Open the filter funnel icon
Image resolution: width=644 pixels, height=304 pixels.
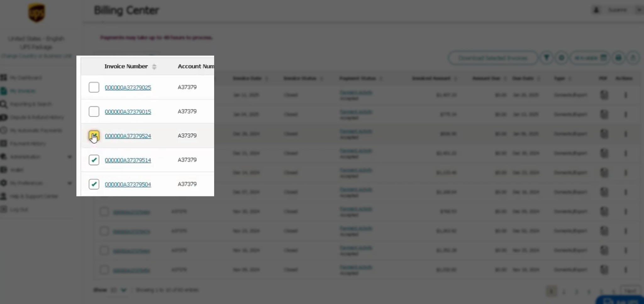point(547,58)
